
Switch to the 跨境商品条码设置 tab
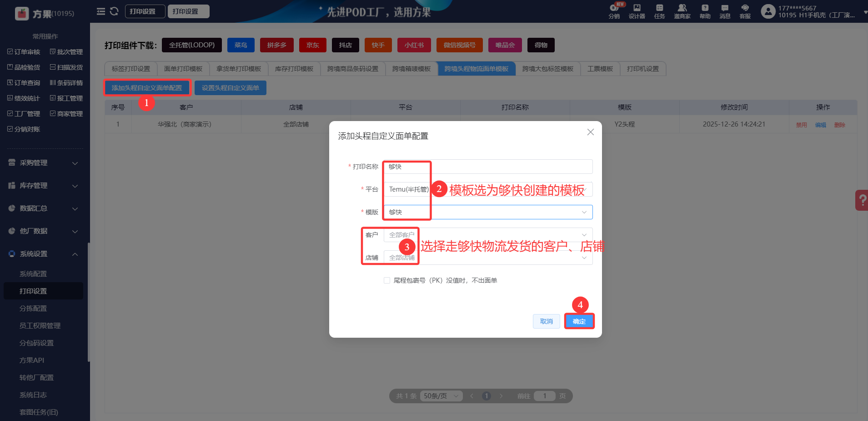click(353, 69)
